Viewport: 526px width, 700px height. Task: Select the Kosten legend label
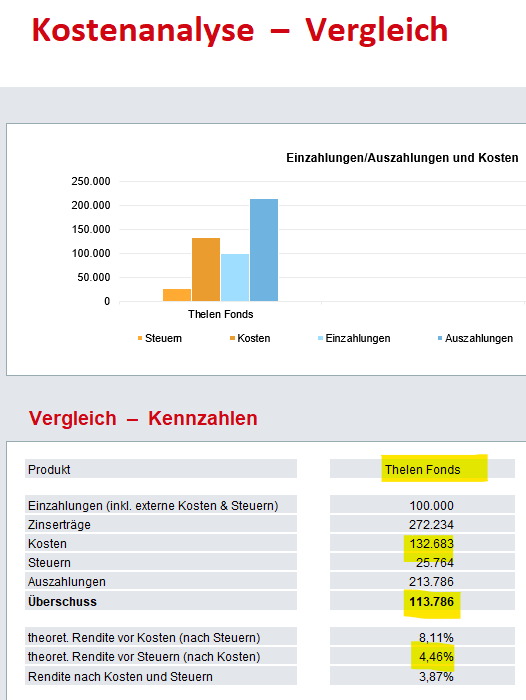point(254,338)
